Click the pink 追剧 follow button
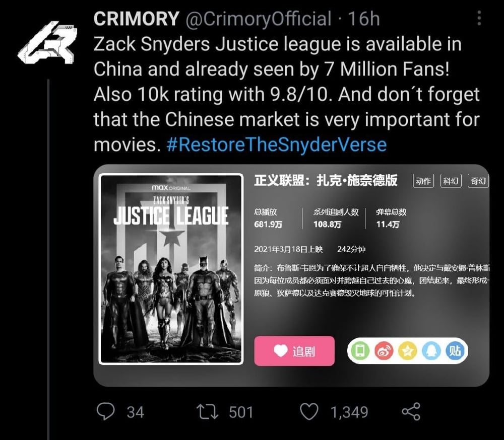 [x=294, y=351]
